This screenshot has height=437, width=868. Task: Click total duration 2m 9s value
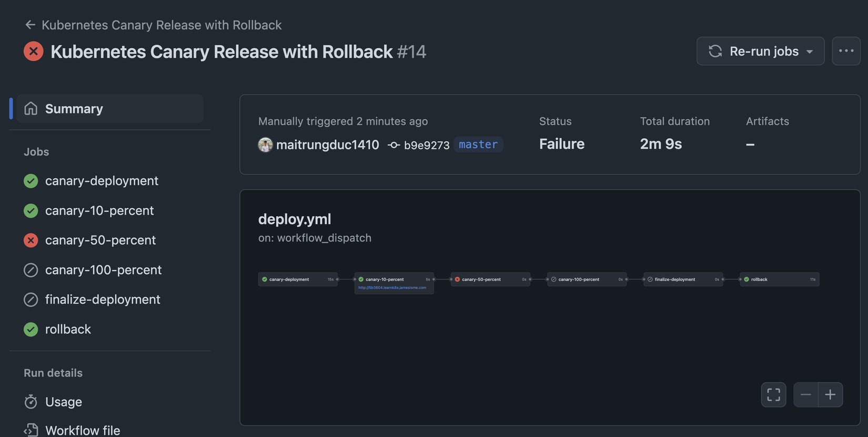point(661,144)
